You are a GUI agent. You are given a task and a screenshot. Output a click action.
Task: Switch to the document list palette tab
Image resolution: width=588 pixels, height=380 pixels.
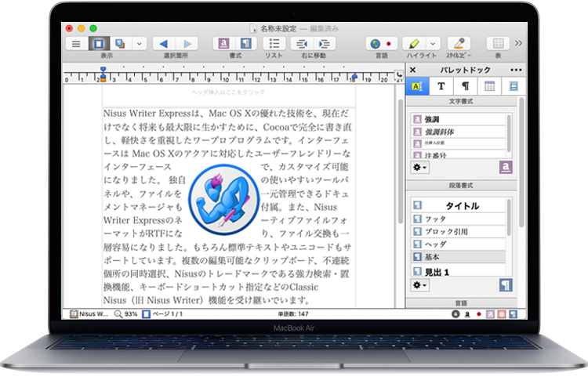[x=514, y=86]
